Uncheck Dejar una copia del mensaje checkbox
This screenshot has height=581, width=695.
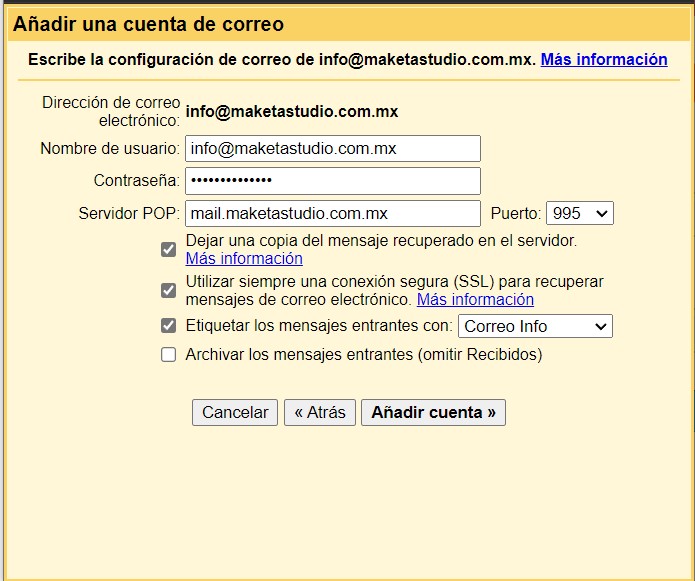click(x=169, y=250)
